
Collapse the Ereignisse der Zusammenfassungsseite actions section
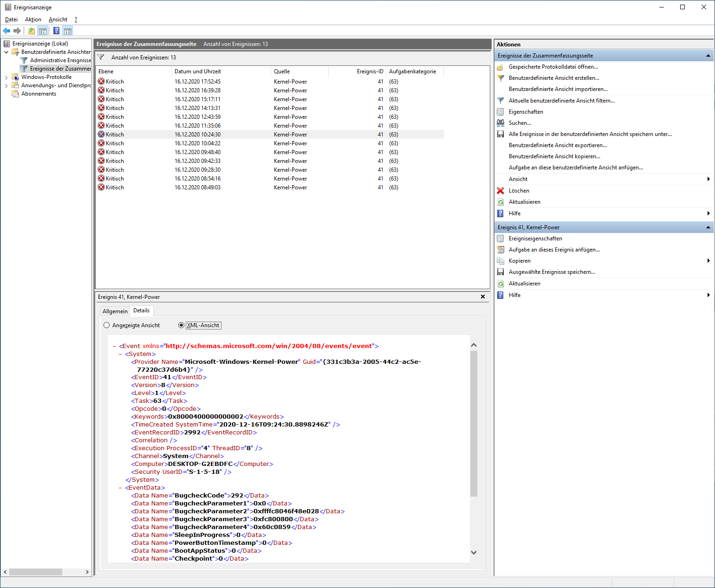[x=708, y=56]
